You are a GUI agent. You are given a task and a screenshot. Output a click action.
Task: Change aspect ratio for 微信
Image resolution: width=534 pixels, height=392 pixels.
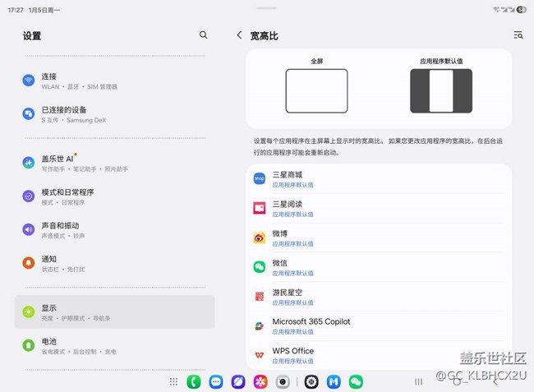379,267
